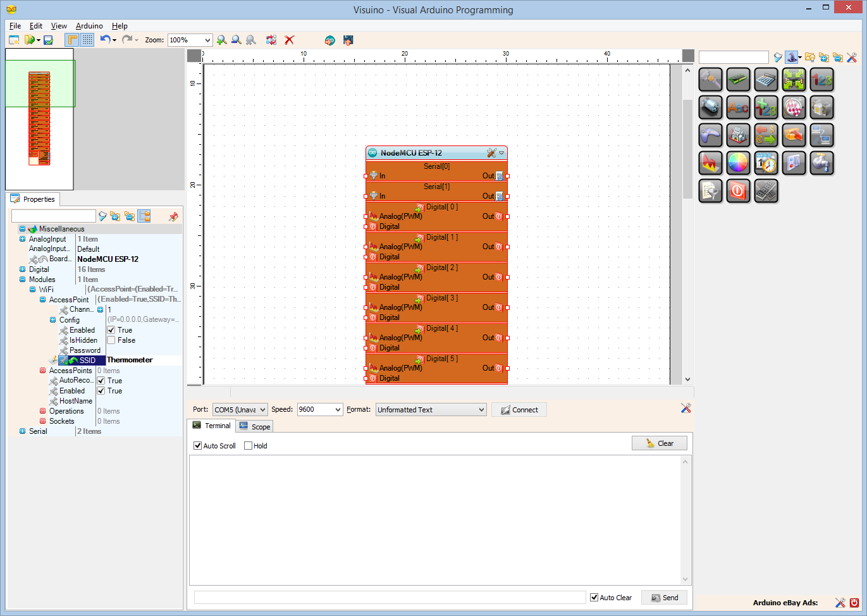Viewport: 867px width, 616px height.
Task: Select the calculator math components icon
Action: pyautogui.click(x=766, y=80)
